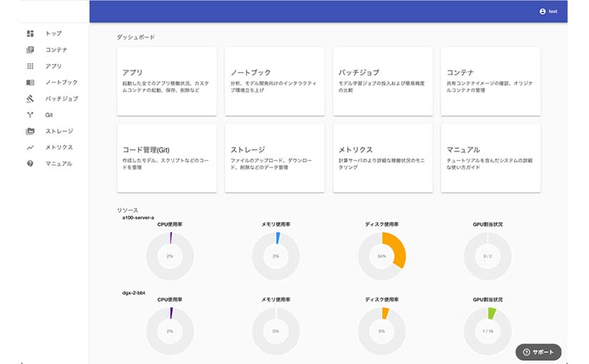Open the コード管理(Git) dashboard card

(x=167, y=158)
